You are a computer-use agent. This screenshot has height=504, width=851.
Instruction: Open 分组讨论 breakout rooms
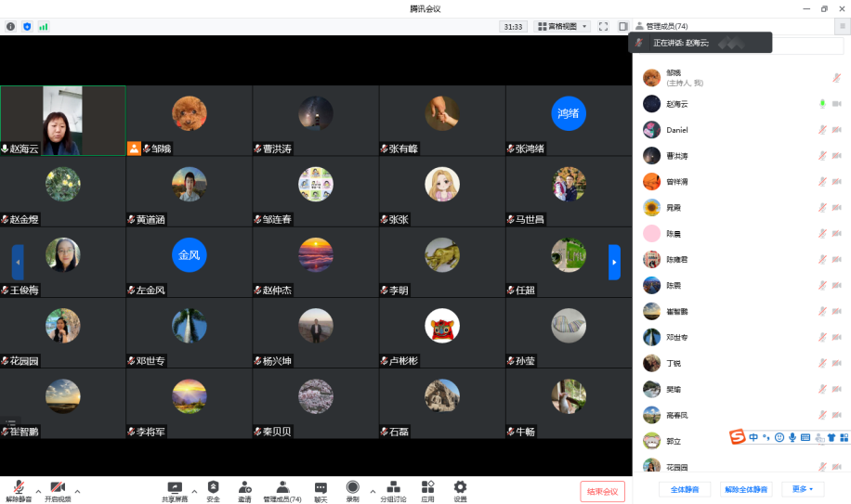point(393,490)
